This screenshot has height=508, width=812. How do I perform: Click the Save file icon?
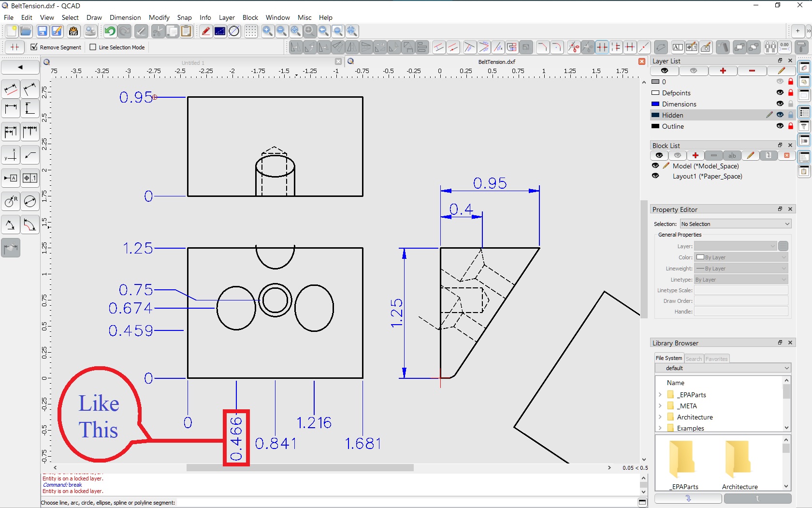pos(43,31)
